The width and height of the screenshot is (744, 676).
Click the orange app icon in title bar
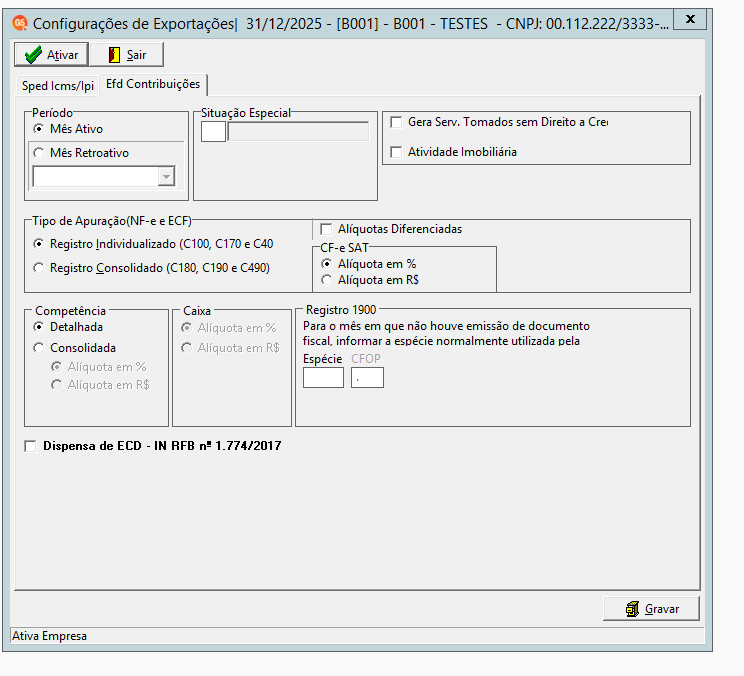[20, 23]
